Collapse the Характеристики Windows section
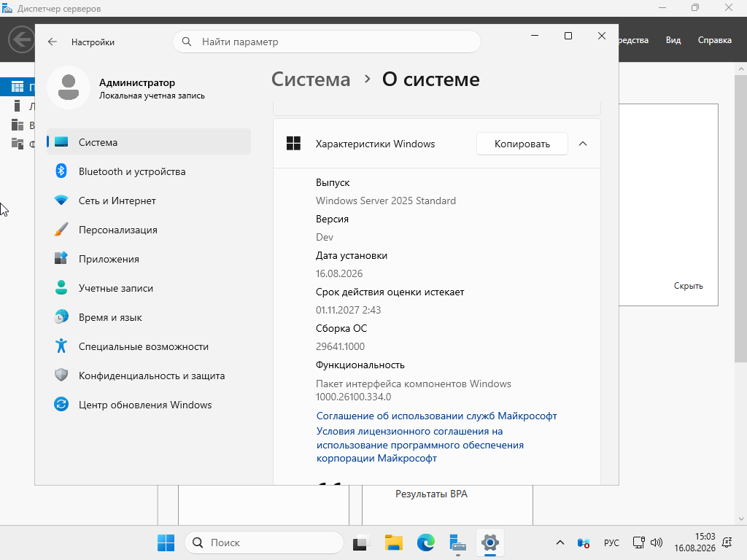This screenshot has width=747, height=560. pos(583,144)
